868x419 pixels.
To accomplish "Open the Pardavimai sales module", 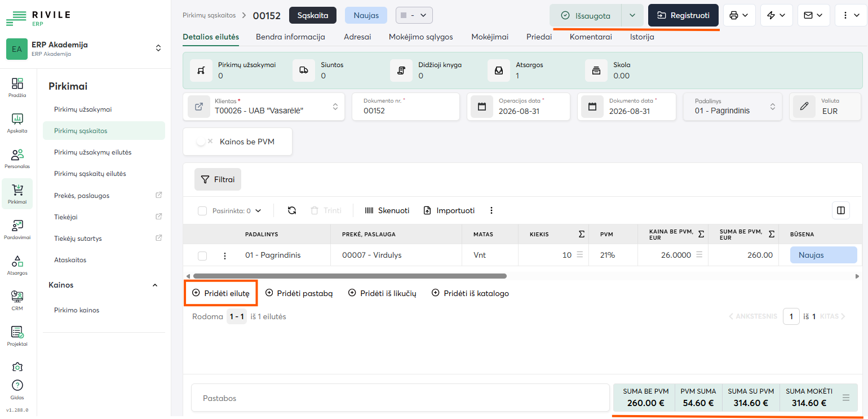I will [x=17, y=230].
